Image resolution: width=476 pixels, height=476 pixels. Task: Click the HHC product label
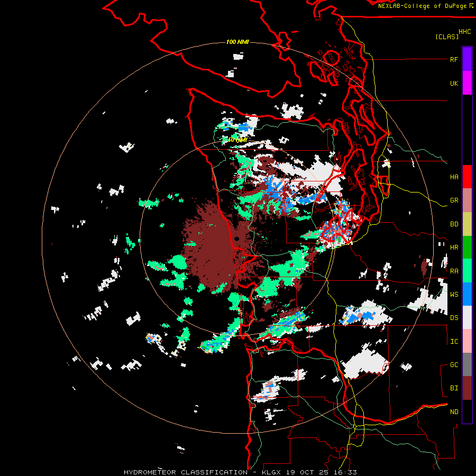[x=464, y=32]
